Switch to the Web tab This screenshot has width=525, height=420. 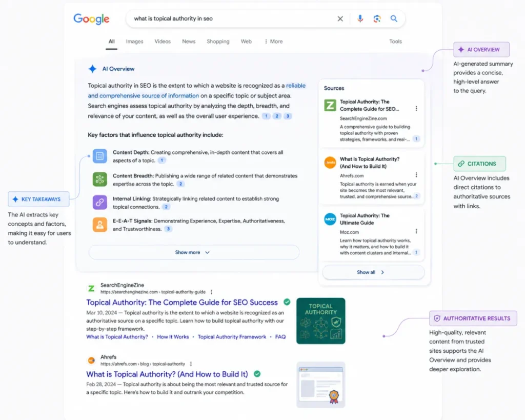pyautogui.click(x=246, y=42)
